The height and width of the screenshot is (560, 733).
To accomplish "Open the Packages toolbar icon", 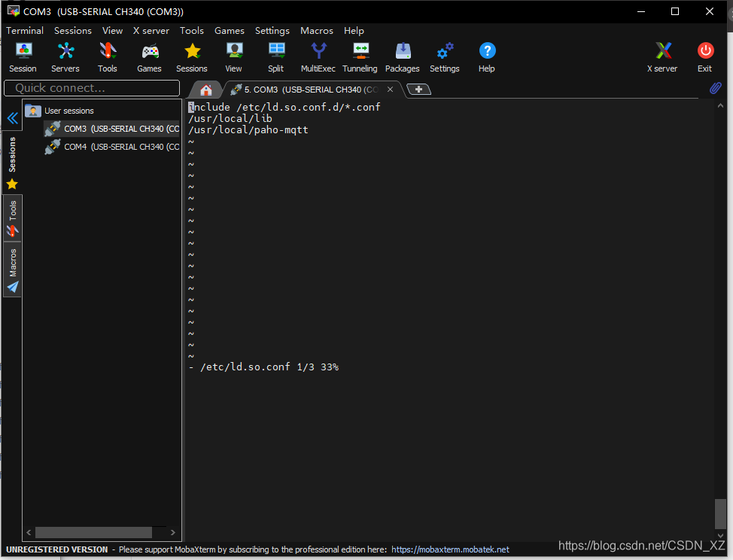I will tap(403, 57).
